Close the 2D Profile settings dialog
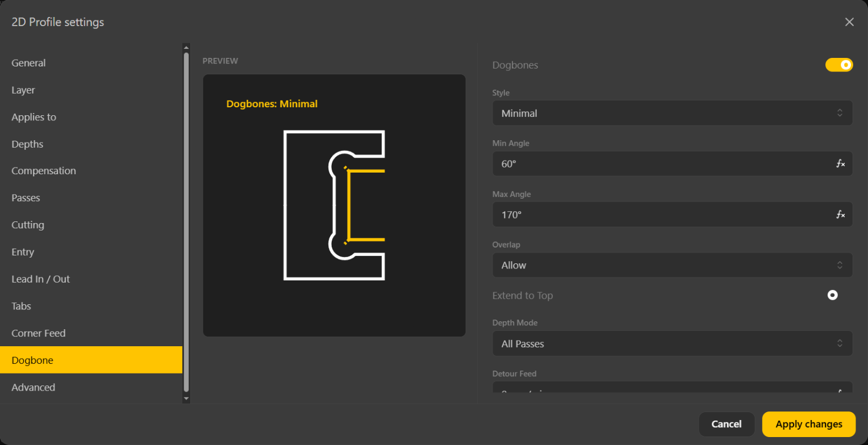Viewport: 868px width, 445px height. tap(849, 22)
